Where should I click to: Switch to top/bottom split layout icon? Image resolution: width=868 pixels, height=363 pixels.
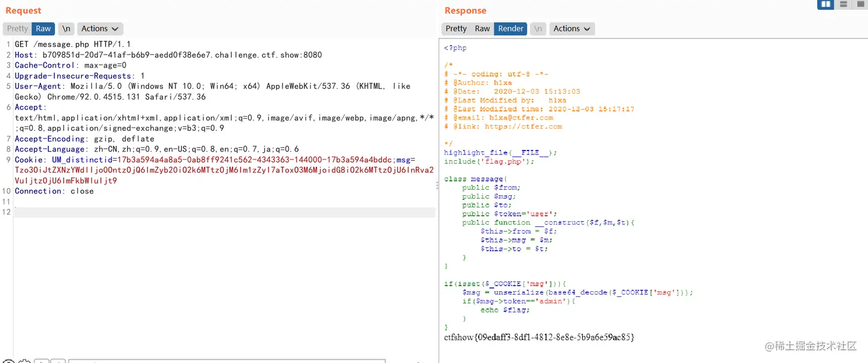843,5
